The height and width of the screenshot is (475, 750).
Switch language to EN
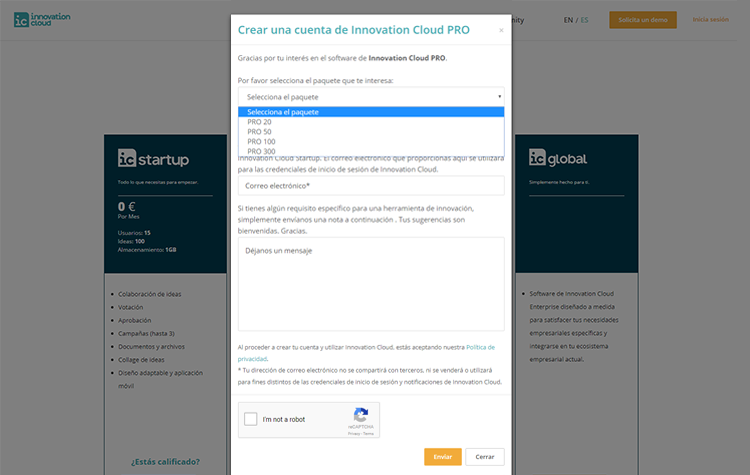coord(568,20)
